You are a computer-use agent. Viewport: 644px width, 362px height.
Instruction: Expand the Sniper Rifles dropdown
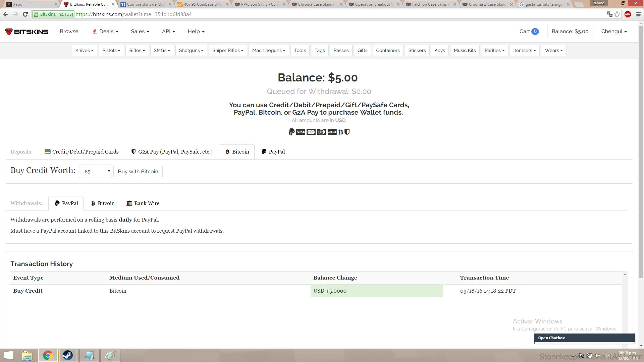pyautogui.click(x=228, y=50)
